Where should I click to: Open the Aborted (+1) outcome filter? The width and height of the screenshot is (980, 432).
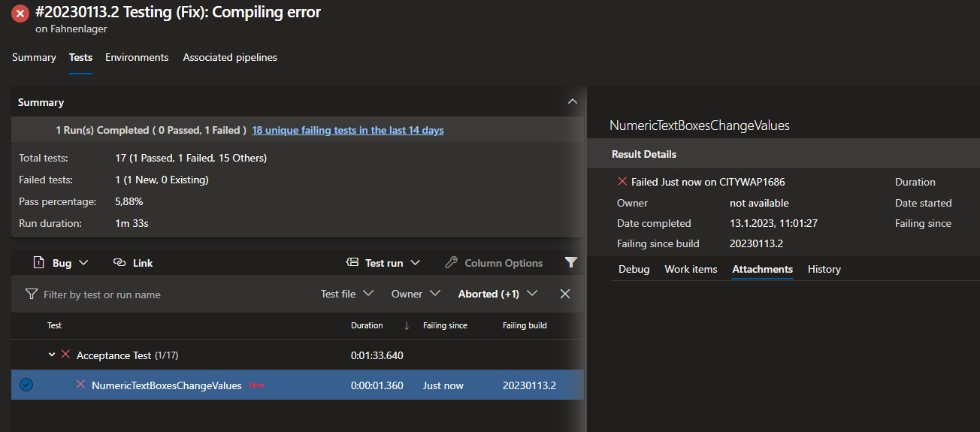click(498, 294)
